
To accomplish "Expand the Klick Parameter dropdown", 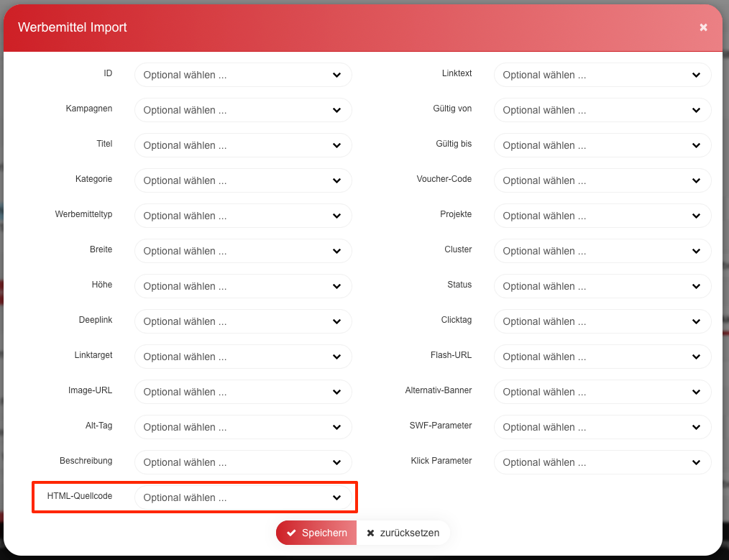I will point(602,462).
